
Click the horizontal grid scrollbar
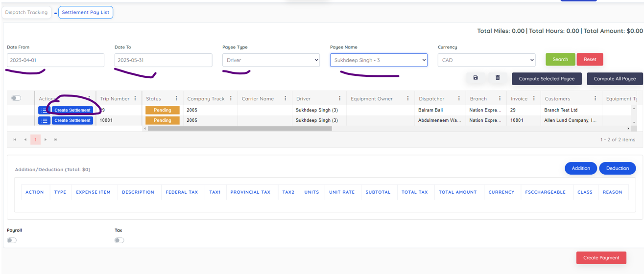(240, 129)
